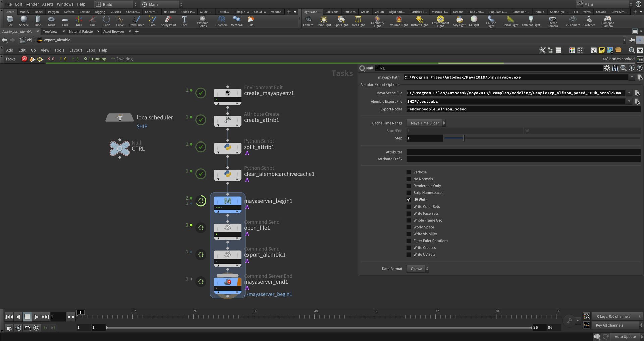This screenshot has height=341, width=644.
Task: Add an Environment Light
Action: [x=440, y=21]
